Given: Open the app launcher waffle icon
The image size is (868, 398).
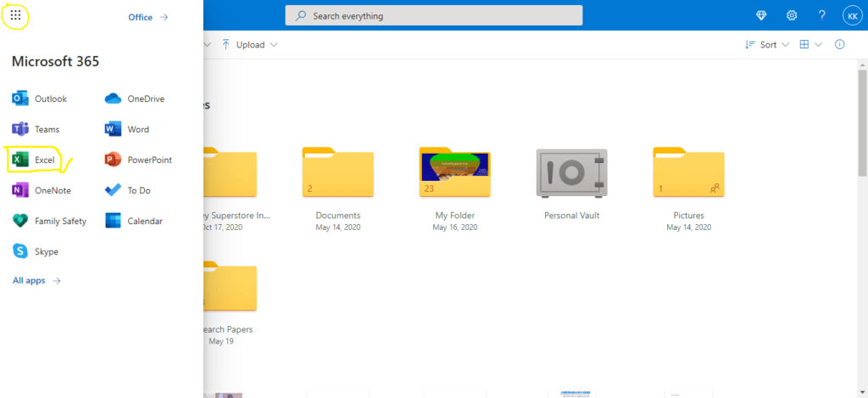Looking at the screenshot, I should pos(15,15).
